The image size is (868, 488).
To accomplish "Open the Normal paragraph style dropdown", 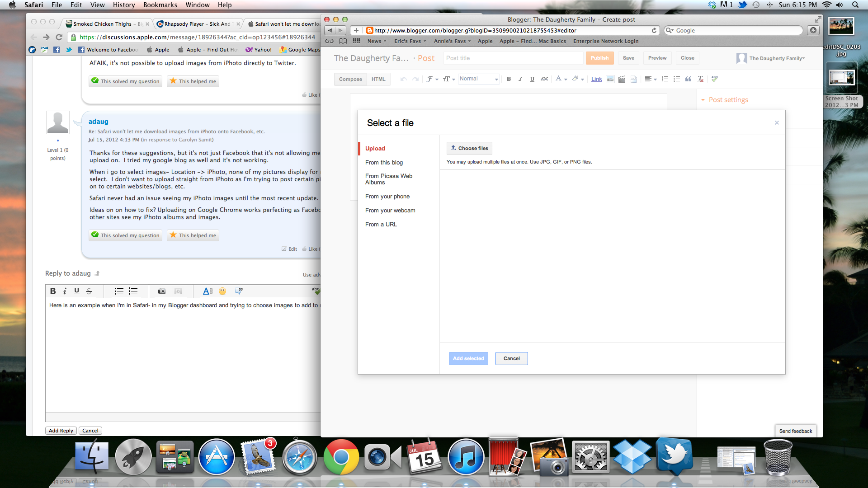I will pos(479,79).
